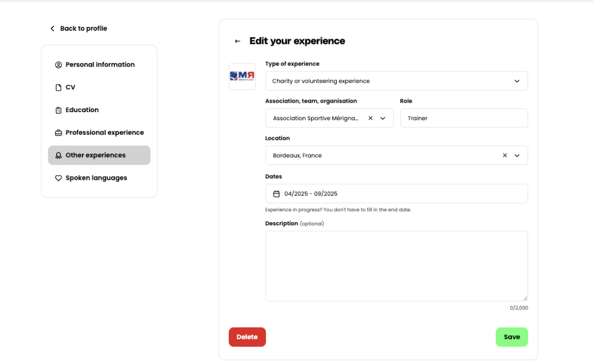Click the calendar icon in Dates field

(x=276, y=194)
